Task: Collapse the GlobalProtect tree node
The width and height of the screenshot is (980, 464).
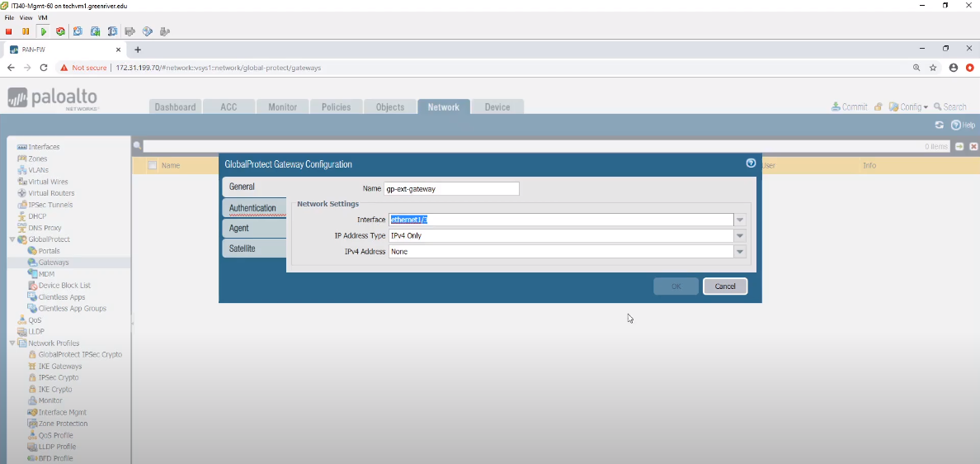Action: pos(12,239)
